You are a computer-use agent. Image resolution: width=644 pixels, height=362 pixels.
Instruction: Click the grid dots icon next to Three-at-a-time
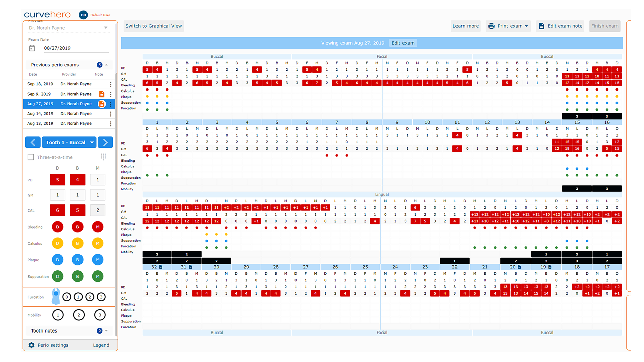103,157
